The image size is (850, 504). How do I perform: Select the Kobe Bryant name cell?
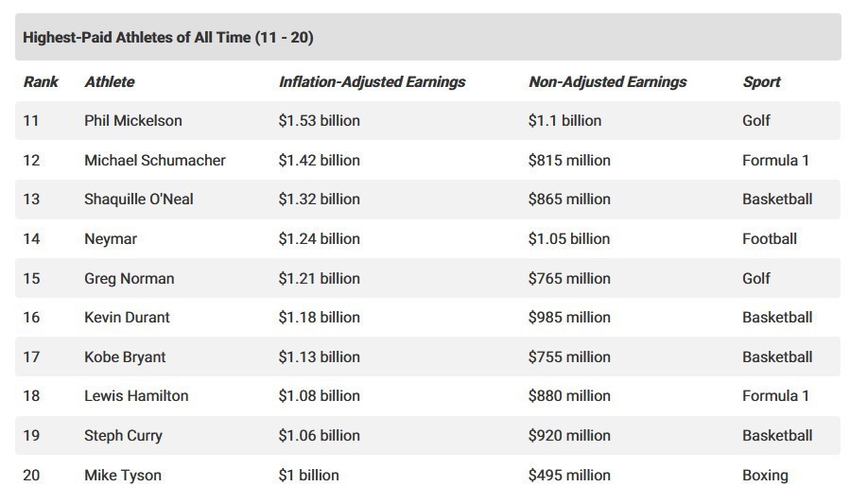pos(125,357)
